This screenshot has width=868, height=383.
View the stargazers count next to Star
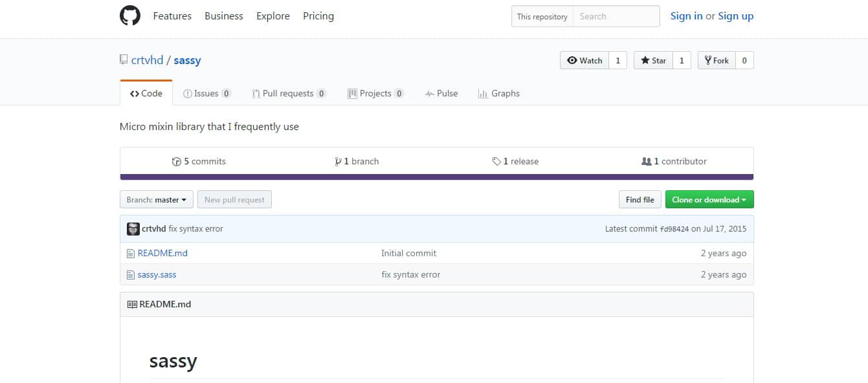tap(681, 60)
